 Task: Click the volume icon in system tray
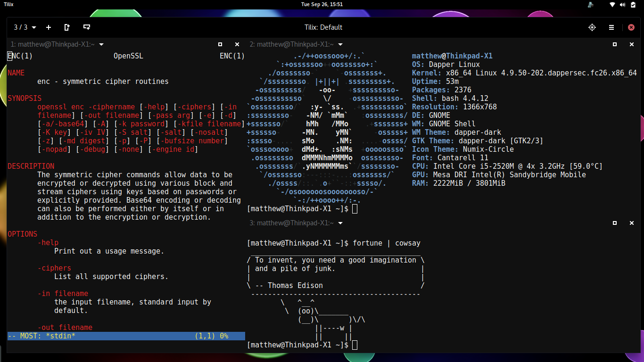click(x=622, y=4)
